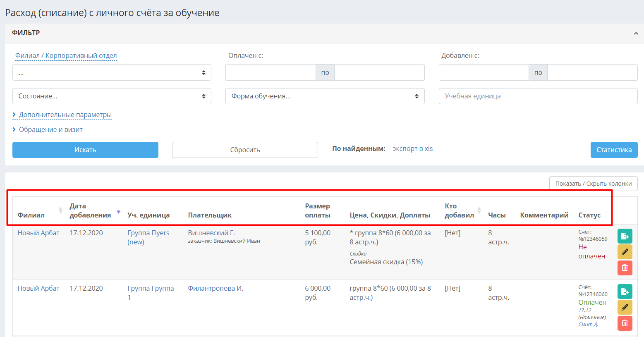Open Группа Flyers (new) link
Viewport: 644px width, 337px height.
tap(148, 237)
